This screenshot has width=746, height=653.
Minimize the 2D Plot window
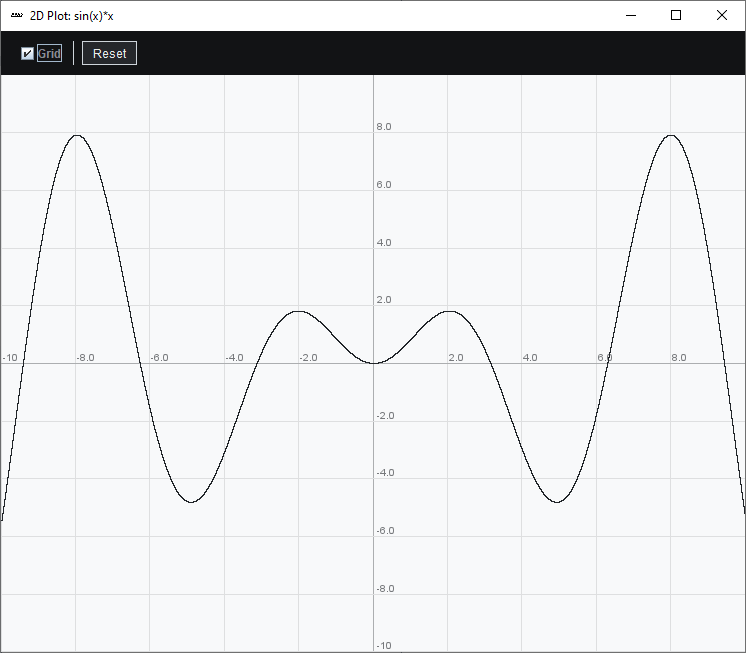(x=631, y=16)
